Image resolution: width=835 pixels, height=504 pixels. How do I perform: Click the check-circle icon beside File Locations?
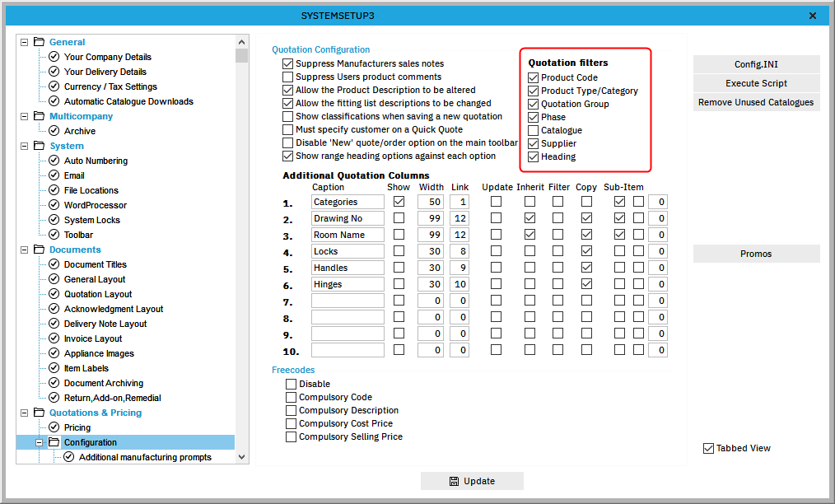54,190
